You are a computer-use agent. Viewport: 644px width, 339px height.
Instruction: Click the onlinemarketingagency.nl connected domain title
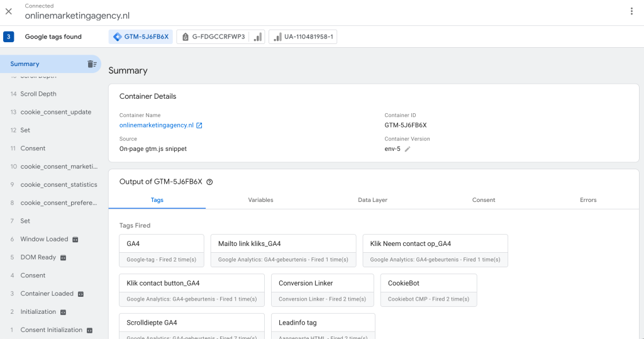77,16
